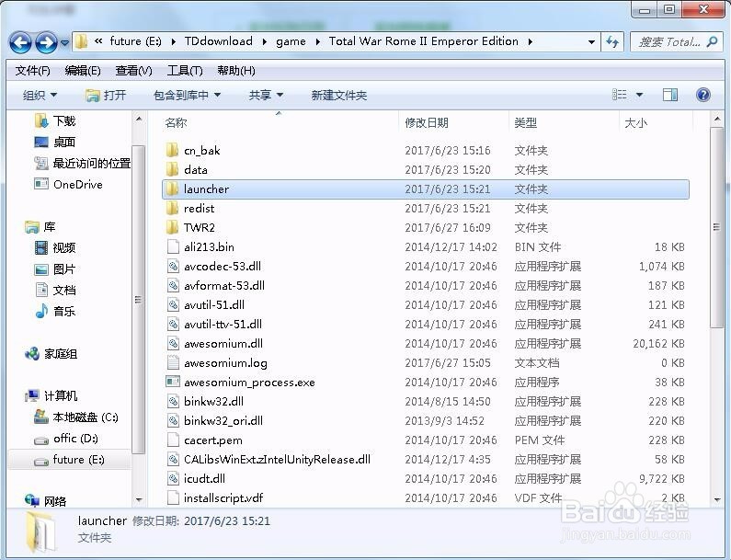Click the 打开 toolbar button
This screenshot has height=560, width=731.
point(106,95)
